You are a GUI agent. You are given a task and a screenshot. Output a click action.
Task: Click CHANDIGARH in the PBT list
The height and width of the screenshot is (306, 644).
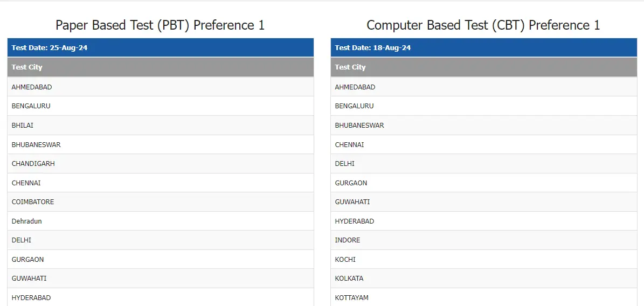click(33, 163)
